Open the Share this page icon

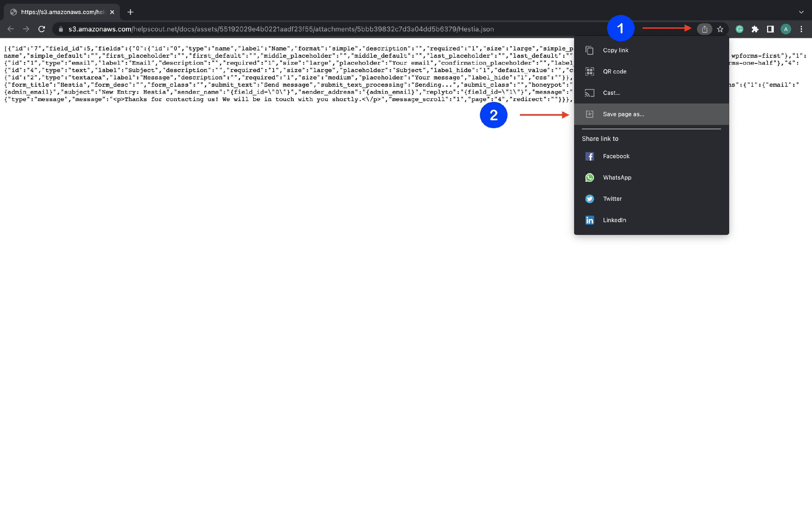704,29
